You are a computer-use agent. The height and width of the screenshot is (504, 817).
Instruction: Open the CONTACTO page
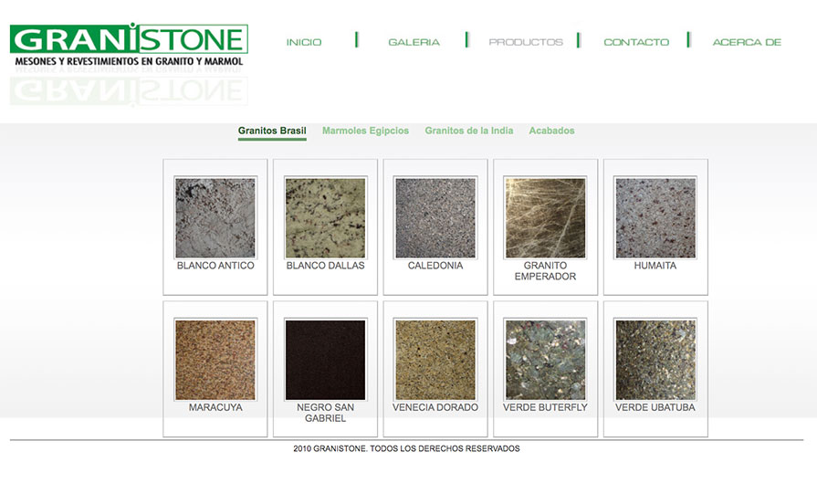(636, 42)
